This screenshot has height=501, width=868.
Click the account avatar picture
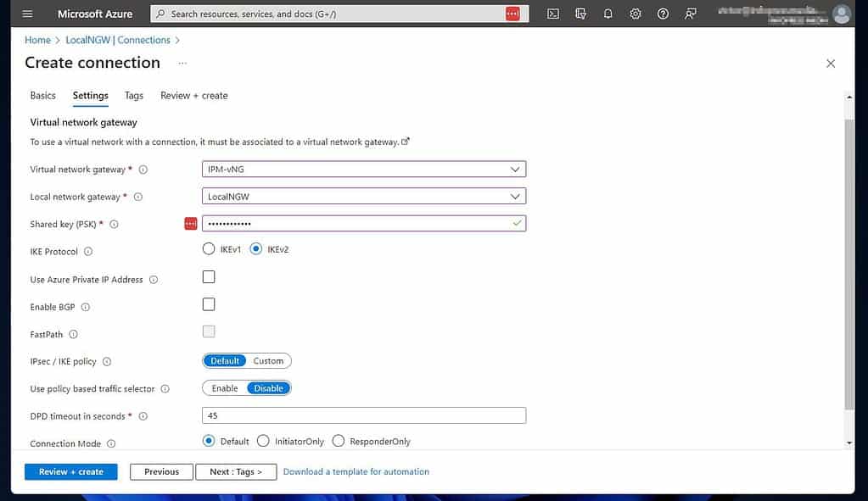tap(842, 14)
